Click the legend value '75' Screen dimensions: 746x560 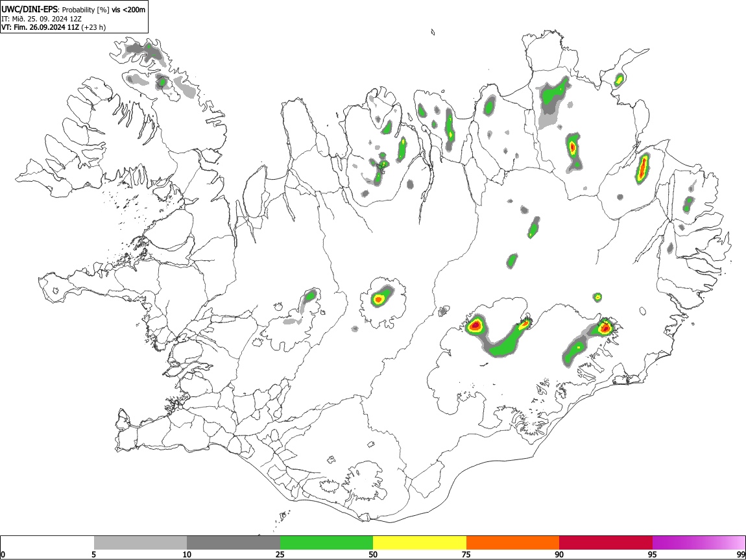pos(466,554)
